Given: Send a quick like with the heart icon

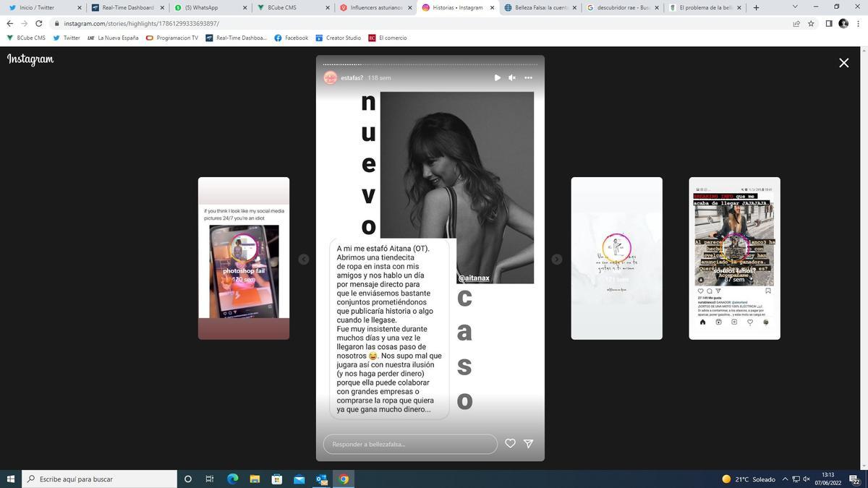Looking at the screenshot, I should click(511, 443).
